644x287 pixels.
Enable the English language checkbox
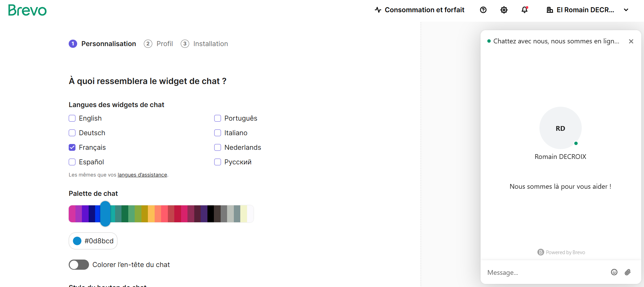click(72, 118)
